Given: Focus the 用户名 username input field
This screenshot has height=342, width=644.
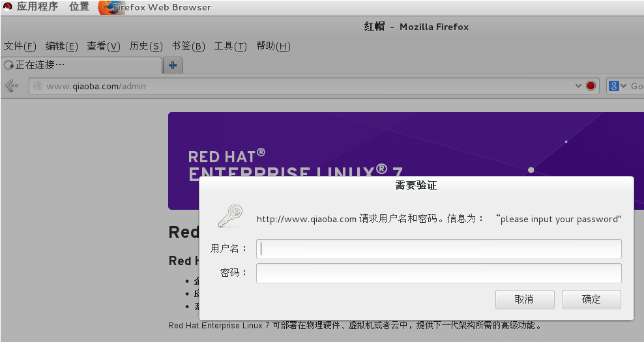Looking at the screenshot, I should (x=439, y=249).
